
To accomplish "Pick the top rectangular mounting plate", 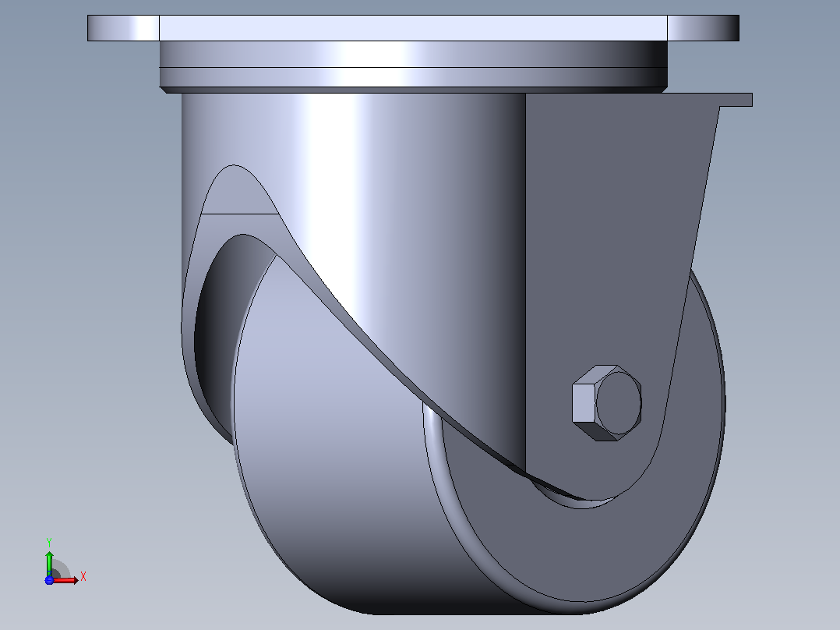I will [413, 28].
